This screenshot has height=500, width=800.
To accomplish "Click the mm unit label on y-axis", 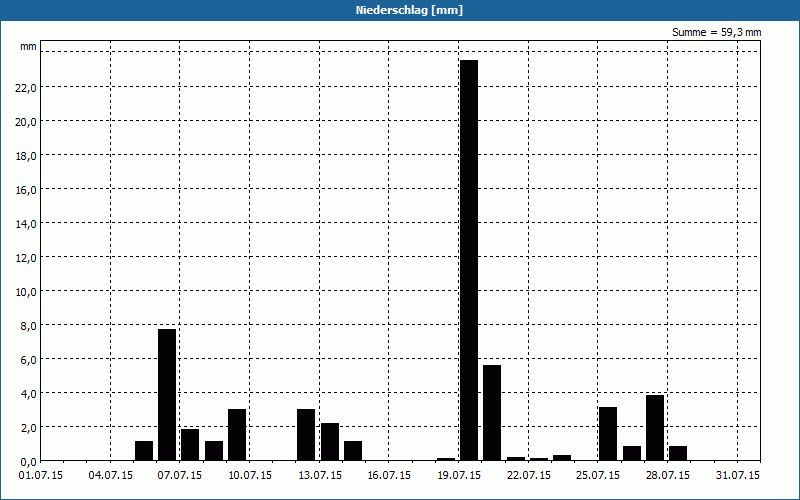I will [28, 46].
